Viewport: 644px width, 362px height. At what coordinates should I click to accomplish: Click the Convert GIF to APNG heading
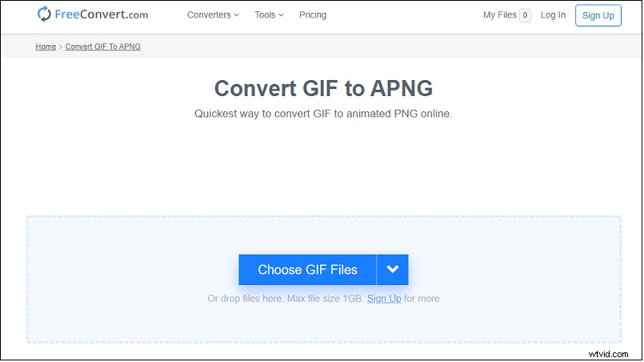coord(323,88)
